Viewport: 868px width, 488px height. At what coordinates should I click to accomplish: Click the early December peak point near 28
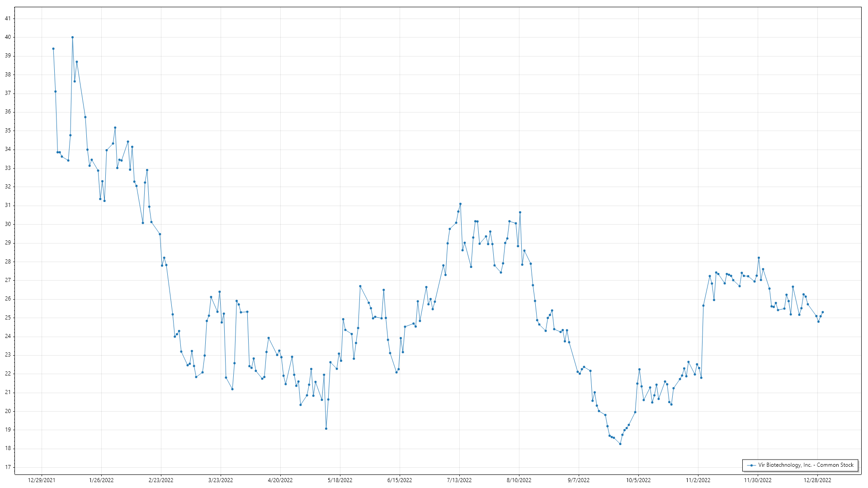pyautogui.click(x=759, y=258)
